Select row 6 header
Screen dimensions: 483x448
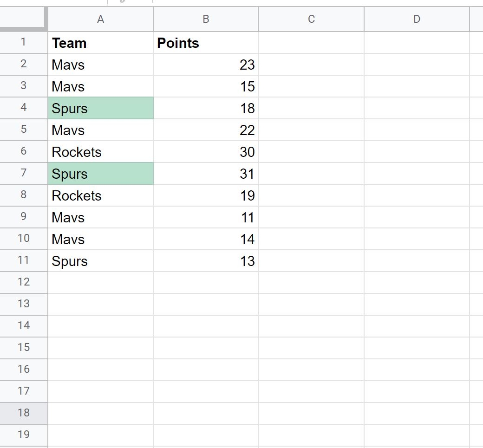pyautogui.click(x=24, y=151)
